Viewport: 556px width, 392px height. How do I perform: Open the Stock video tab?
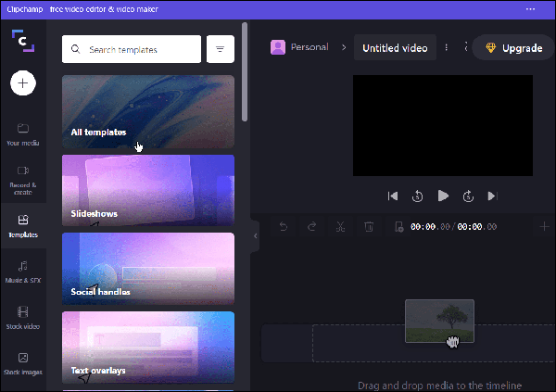click(x=23, y=318)
